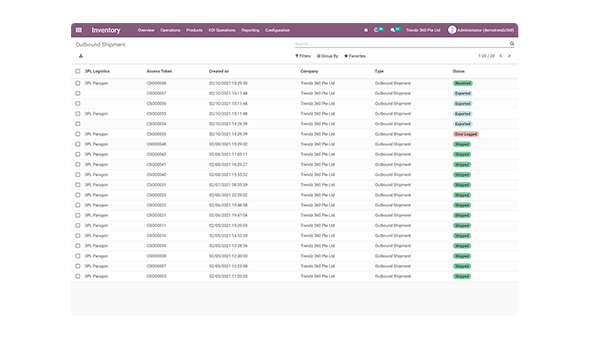Click Trendz 360 Pte Ltd in row CSO00003
The height and width of the screenshot is (360, 590).
coord(318,276)
